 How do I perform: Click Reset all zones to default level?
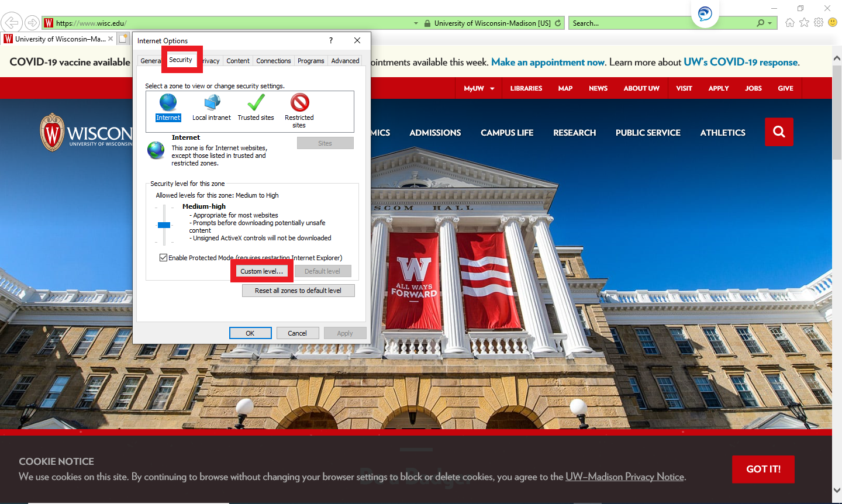pos(298,291)
